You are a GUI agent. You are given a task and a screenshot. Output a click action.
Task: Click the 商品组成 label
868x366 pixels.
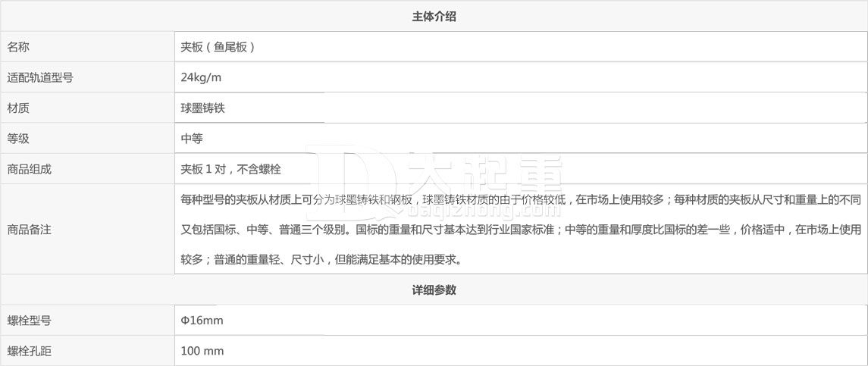tap(29, 170)
